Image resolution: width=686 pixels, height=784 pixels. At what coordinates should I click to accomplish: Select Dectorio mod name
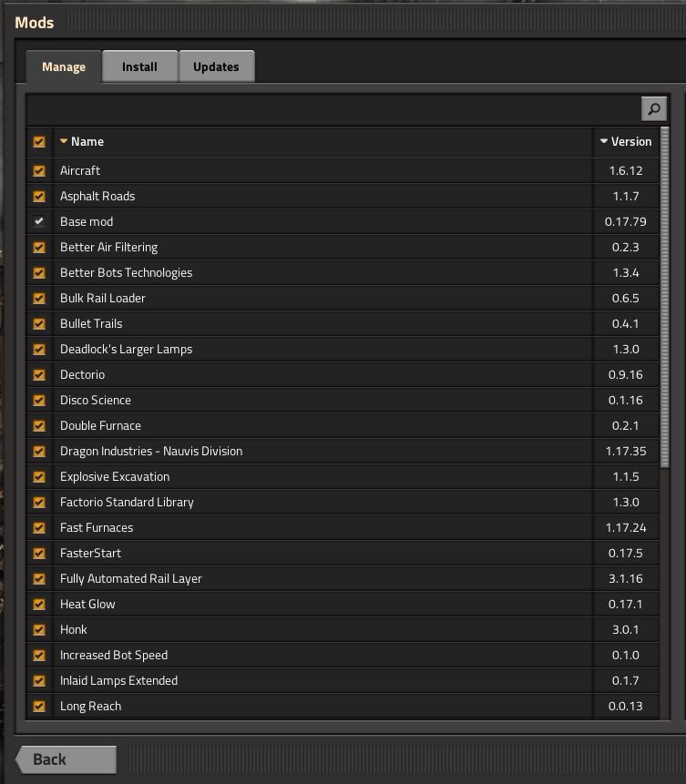(83, 374)
